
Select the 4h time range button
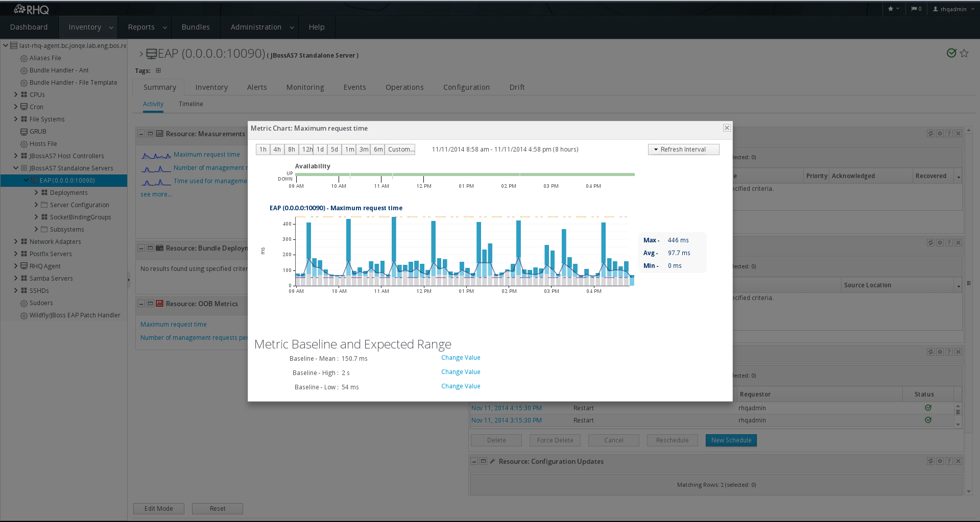coord(277,150)
